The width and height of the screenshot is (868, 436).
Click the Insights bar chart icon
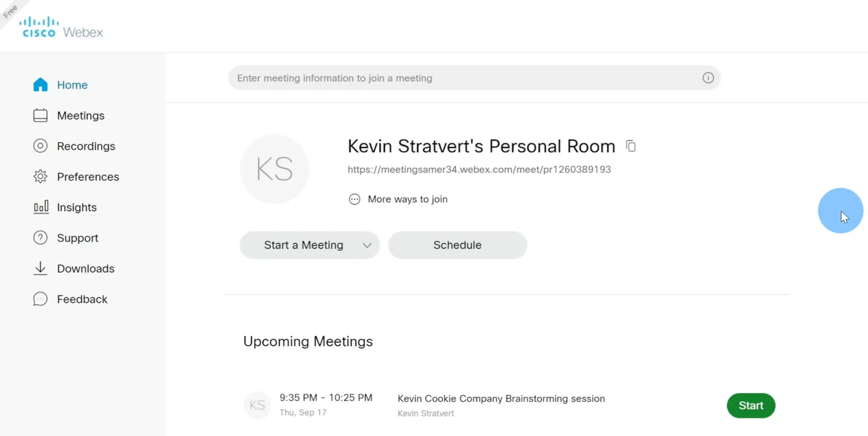coord(40,207)
